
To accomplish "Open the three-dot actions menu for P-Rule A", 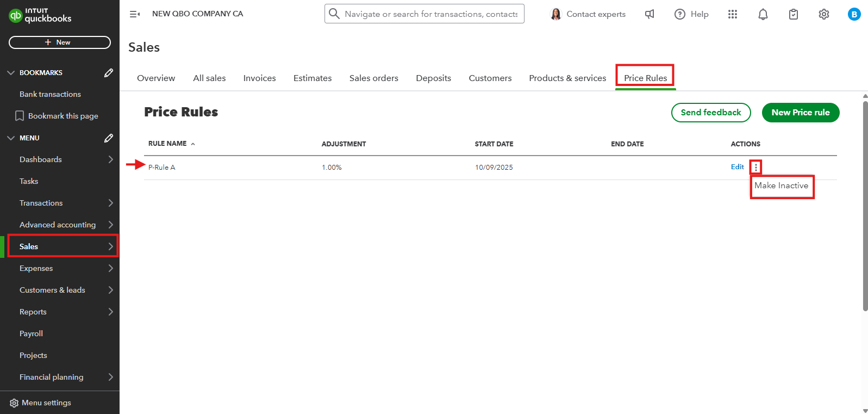I will (756, 167).
